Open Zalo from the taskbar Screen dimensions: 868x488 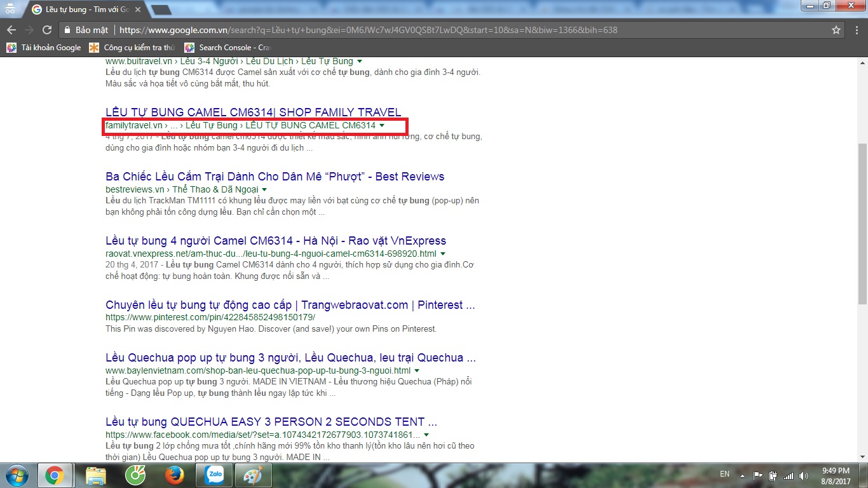pyautogui.click(x=214, y=475)
